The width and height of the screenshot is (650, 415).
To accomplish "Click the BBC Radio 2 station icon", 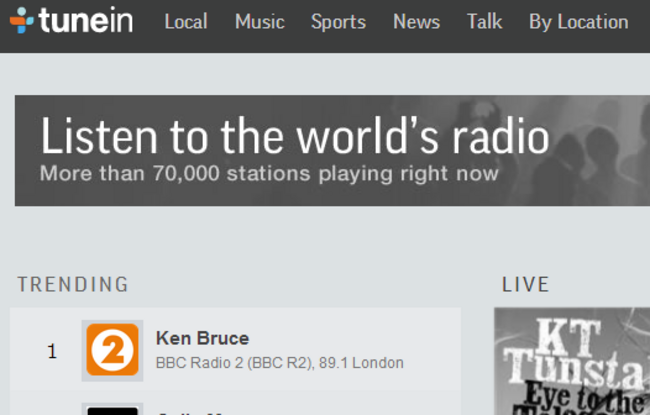I will coord(112,350).
